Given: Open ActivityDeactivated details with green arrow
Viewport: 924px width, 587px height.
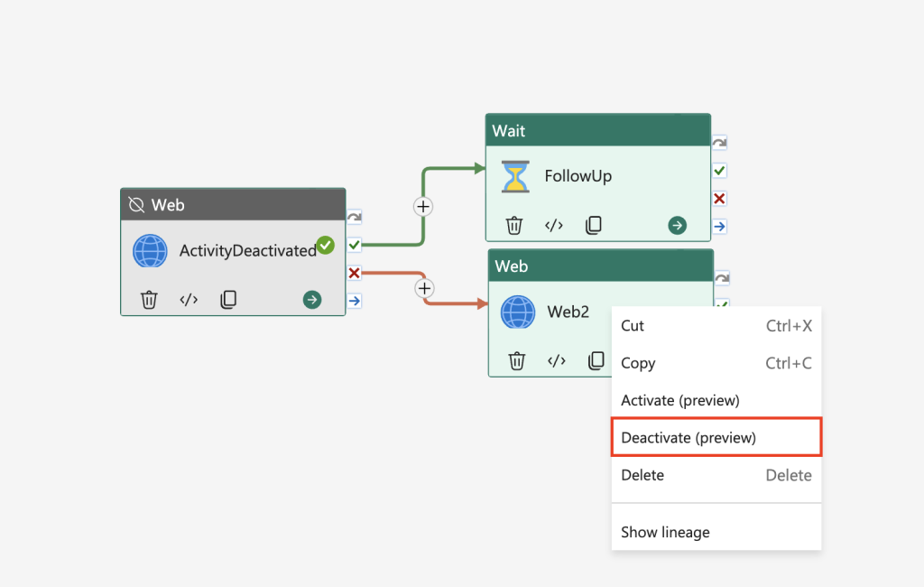Looking at the screenshot, I should 312,300.
